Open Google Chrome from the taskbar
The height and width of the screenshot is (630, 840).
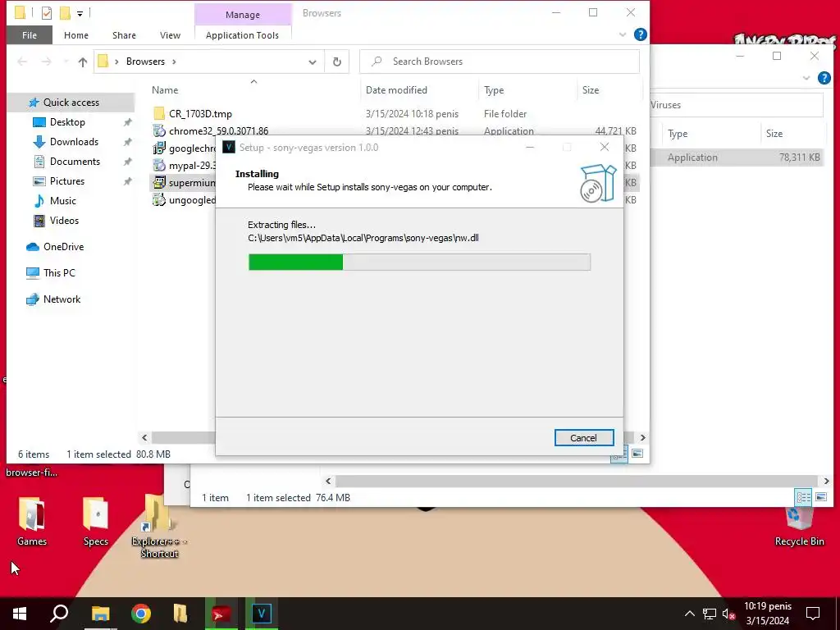coord(141,614)
